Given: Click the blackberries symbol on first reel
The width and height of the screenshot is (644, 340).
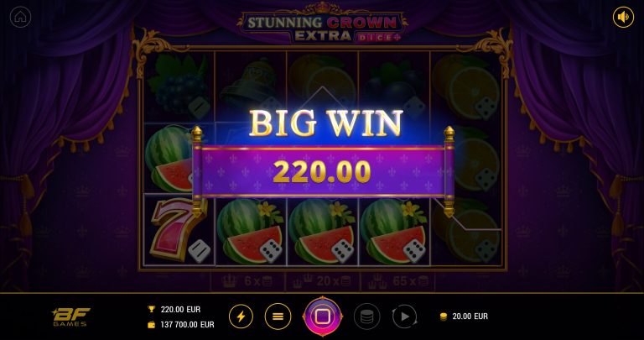Looking at the screenshot, I should pos(179,87).
